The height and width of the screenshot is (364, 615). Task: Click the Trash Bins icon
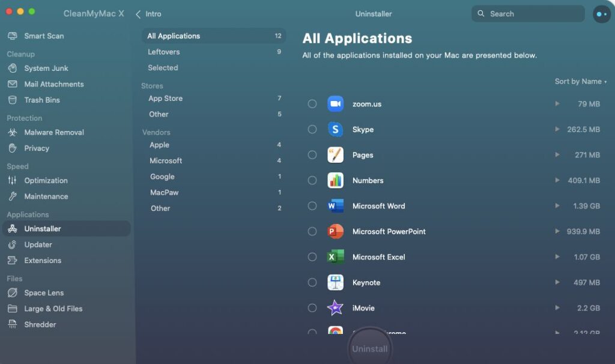click(x=13, y=100)
